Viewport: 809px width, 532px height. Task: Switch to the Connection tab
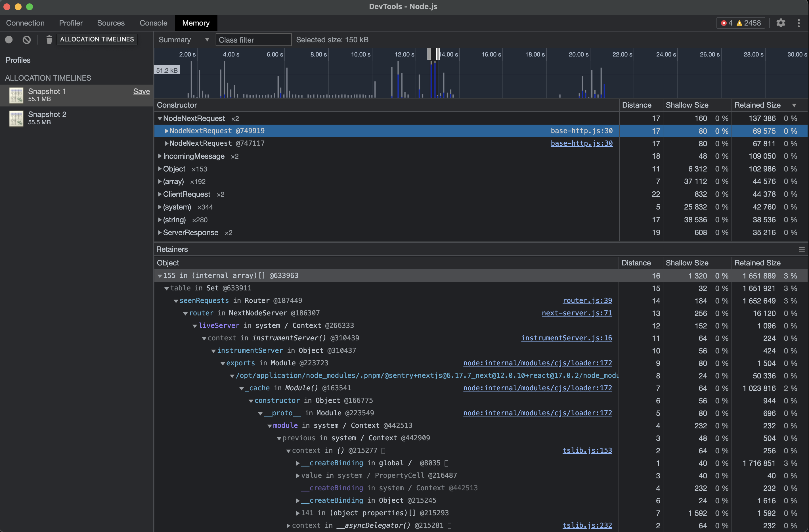pyautogui.click(x=25, y=23)
